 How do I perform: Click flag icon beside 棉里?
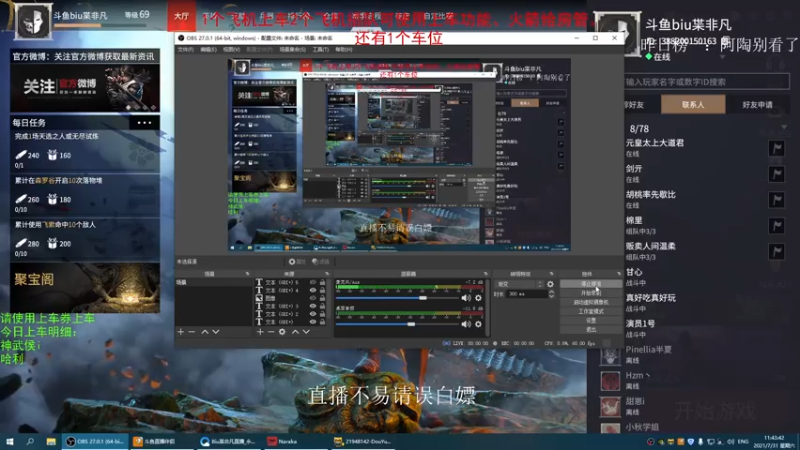pyautogui.click(x=777, y=226)
